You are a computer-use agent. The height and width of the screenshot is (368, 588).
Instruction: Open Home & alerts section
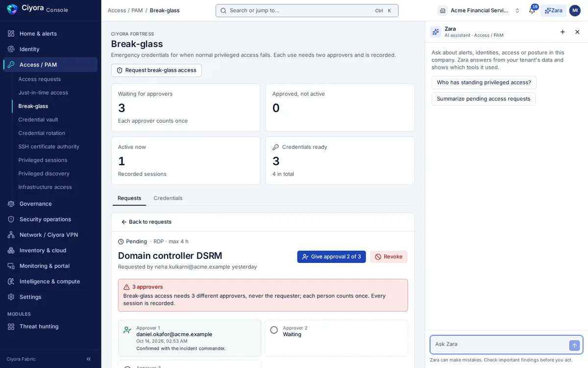pos(50,33)
